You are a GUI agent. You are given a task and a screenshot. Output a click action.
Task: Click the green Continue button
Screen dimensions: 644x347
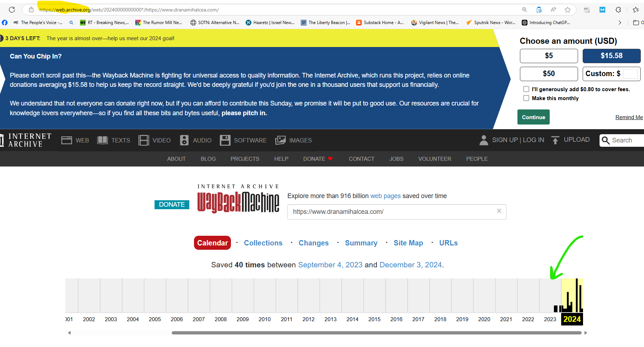pyautogui.click(x=534, y=117)
